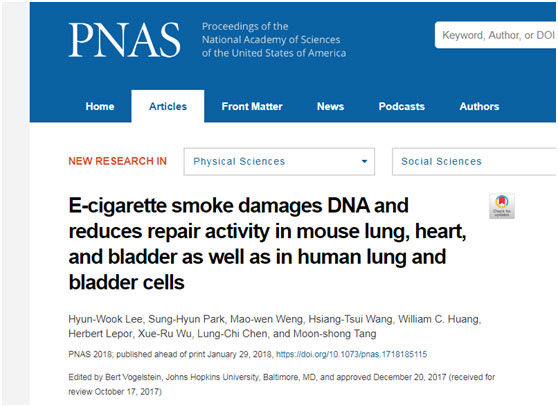
Task: Open the Authors menu item
Action: click(479, 106)
